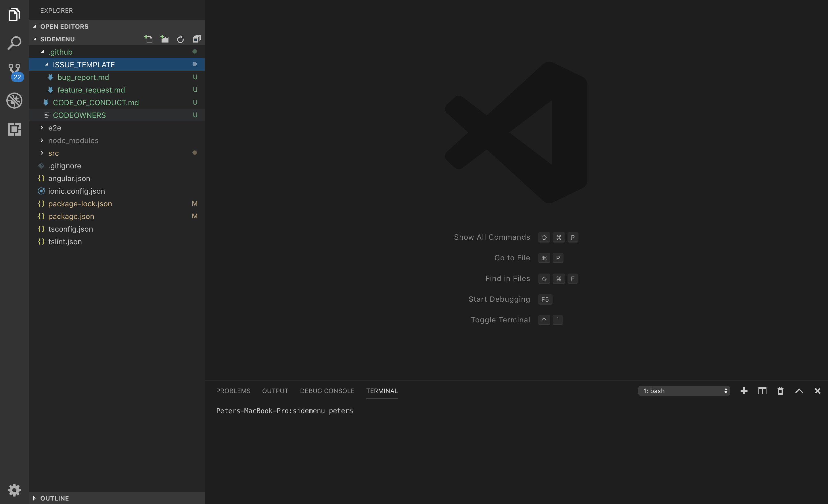Image resolution: width=828 pixels, height=504 pixels.
Task: Open the Search view in activity bar
Action: [x=14, y=43]
